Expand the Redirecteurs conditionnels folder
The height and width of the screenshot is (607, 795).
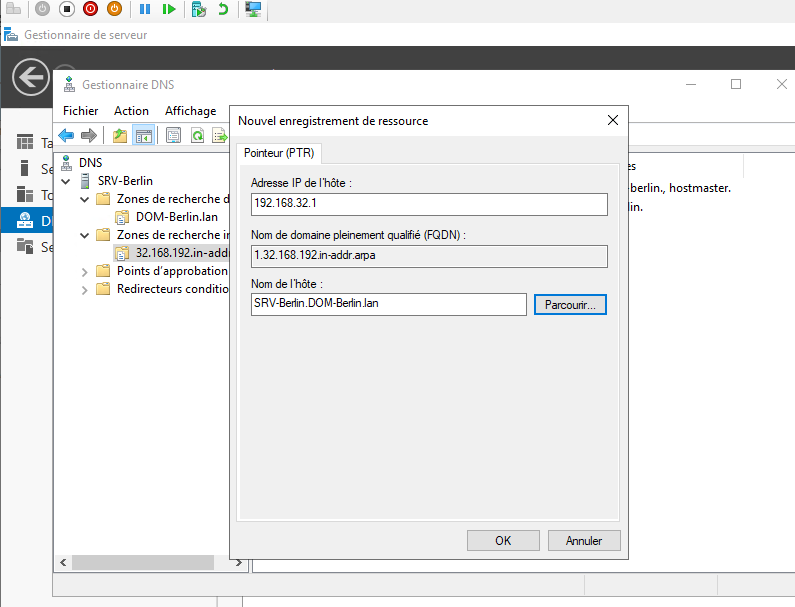[x=84, y=289]
